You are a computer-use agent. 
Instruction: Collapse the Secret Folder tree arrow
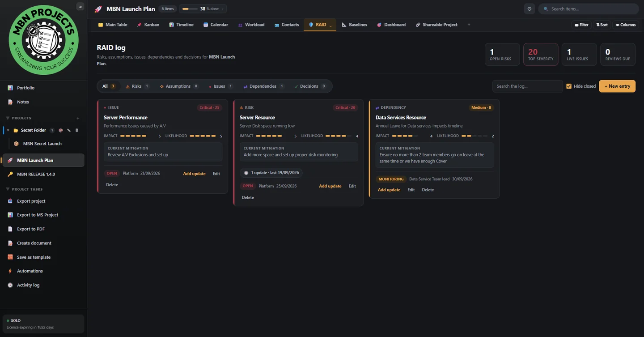coord(8,130)
